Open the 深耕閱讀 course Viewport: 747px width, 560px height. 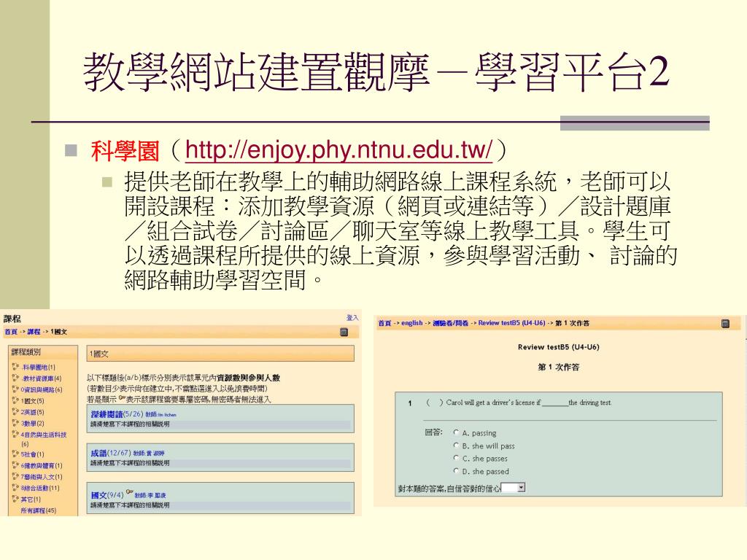[107, 414]
